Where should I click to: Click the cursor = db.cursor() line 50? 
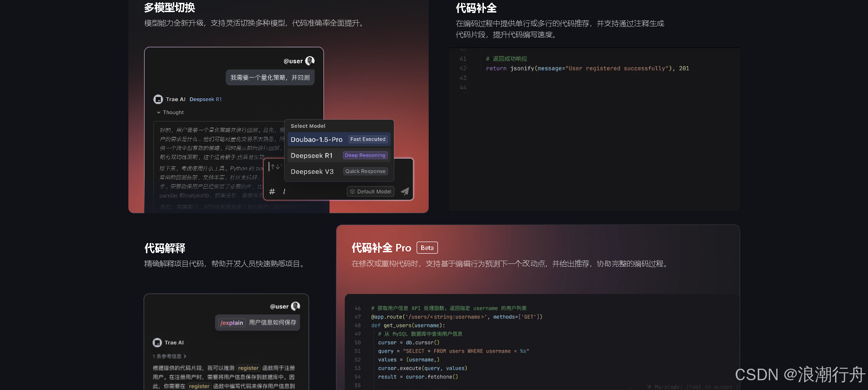409,343
